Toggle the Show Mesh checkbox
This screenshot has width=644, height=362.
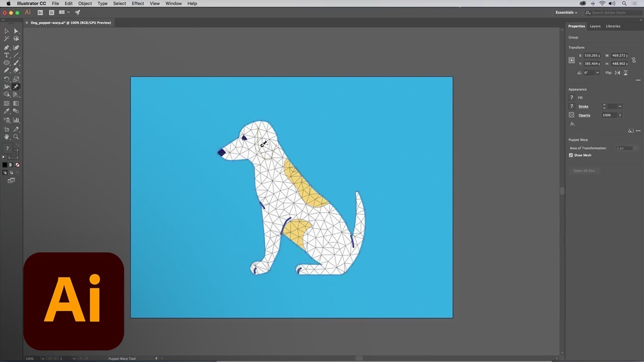[571, 155]
